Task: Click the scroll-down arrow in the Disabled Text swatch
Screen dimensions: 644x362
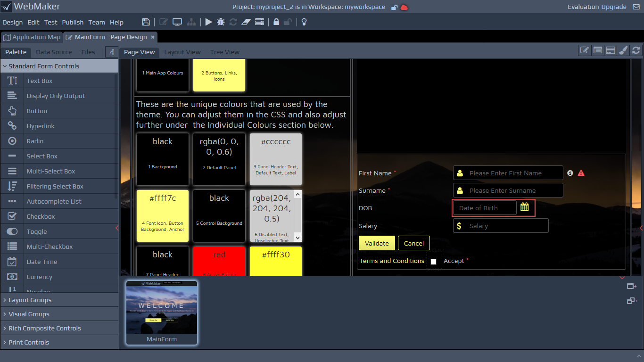Action: (297, 238)
